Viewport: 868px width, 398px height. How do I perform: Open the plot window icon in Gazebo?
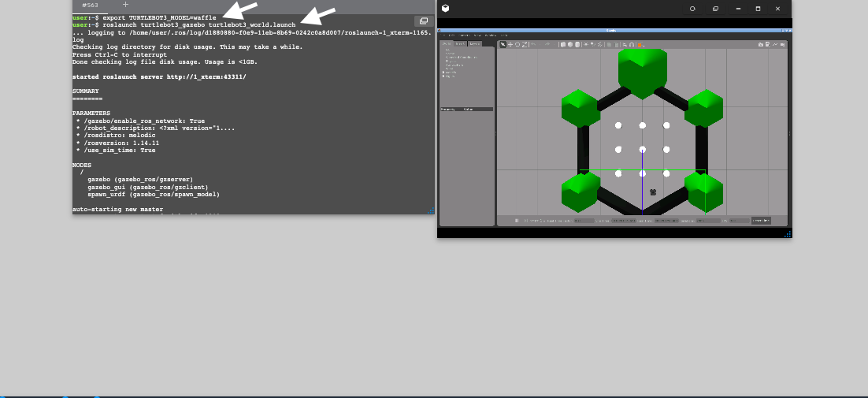(x=775, y=44)
